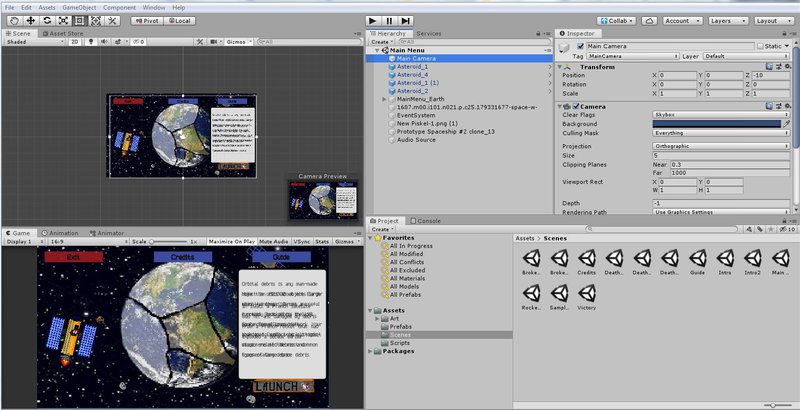The width and height of the screenshot is (800, 410).
Task: Click the camera Background color swatch
Action: click(716, 124)
